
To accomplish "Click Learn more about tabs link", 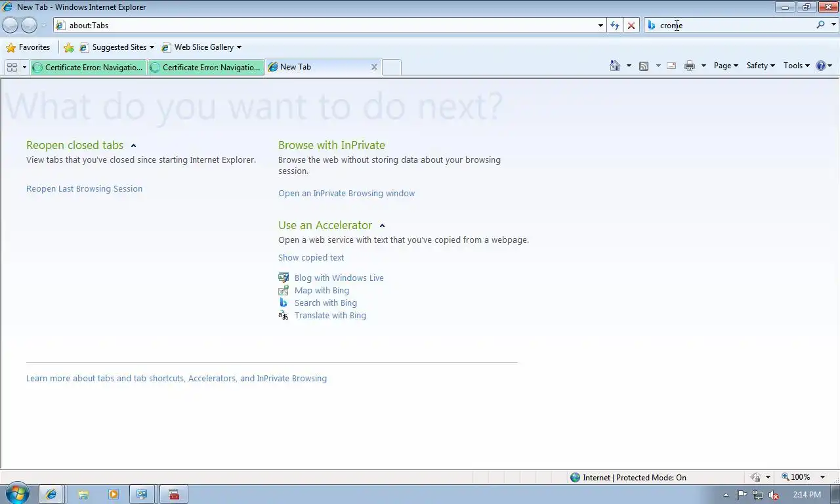I will (x=177, y=379).
